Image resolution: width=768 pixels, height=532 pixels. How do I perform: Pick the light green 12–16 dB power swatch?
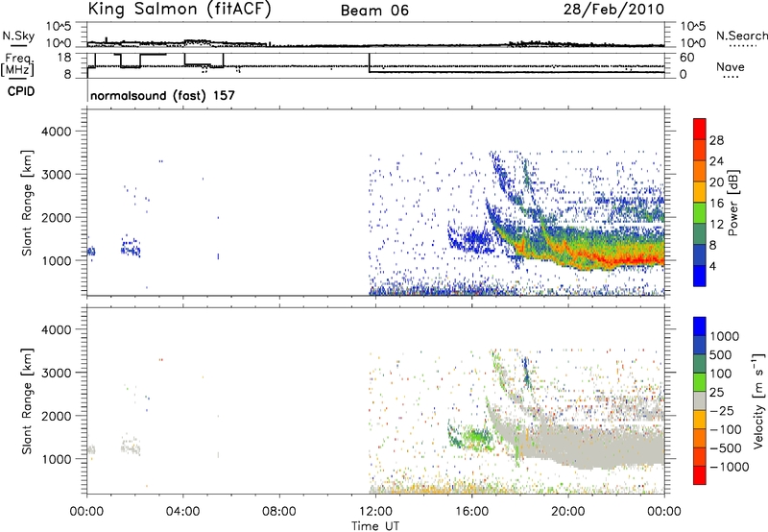point(700,213)
